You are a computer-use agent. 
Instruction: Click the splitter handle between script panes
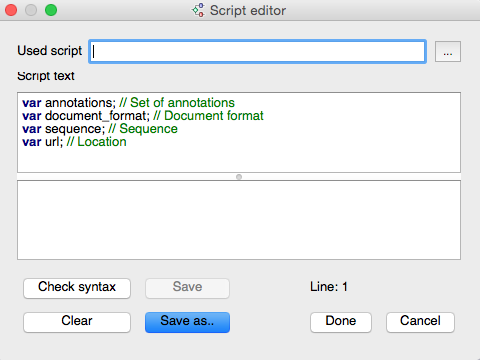[x=239, y=177]
